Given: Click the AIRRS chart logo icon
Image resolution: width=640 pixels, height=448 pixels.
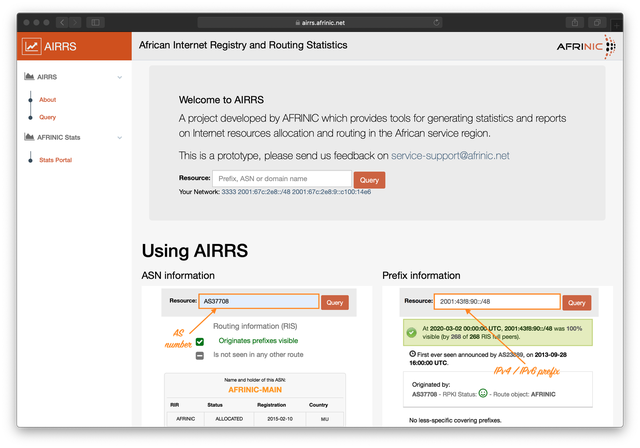Looking at the screenshot, I should [x=31, y=46].
